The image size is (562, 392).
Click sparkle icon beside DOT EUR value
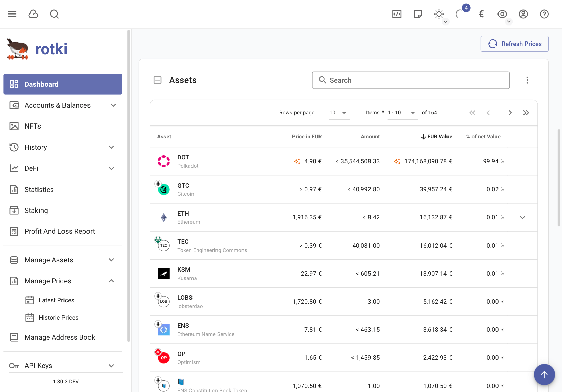[x=397, y=161]
